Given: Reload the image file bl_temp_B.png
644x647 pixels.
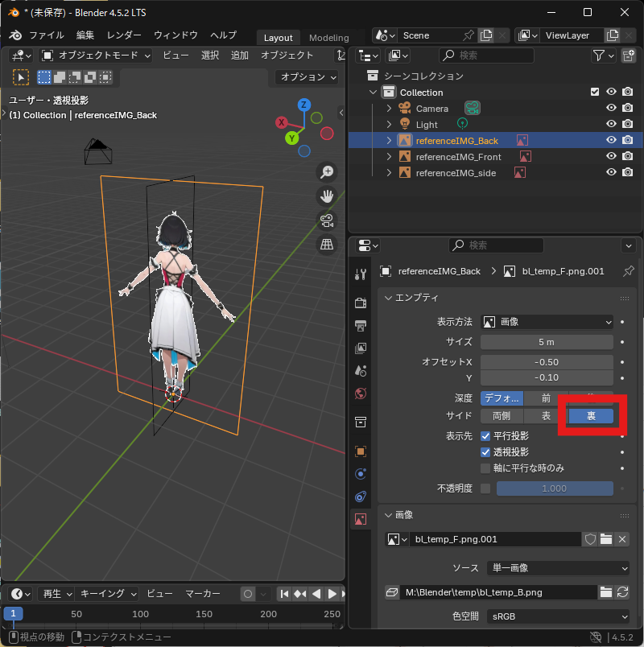Looking at the screenshot, I should click(622, 592).
